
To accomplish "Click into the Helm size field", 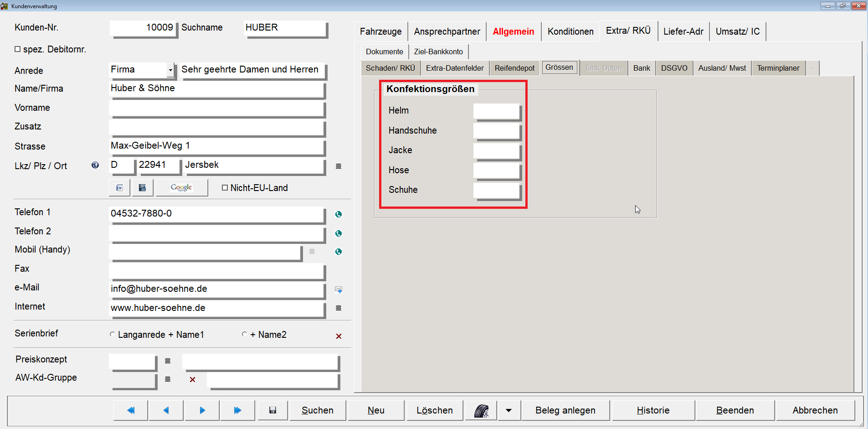I will tap(496, 111).
